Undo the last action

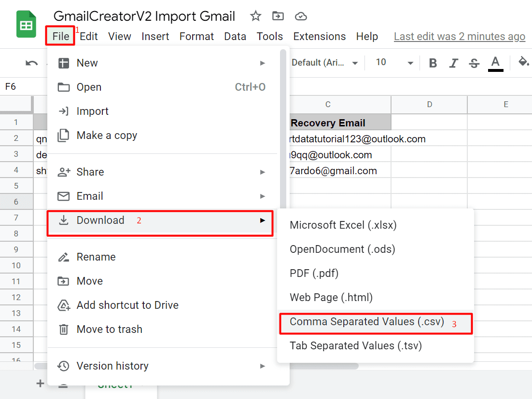(x=31, y=63)
